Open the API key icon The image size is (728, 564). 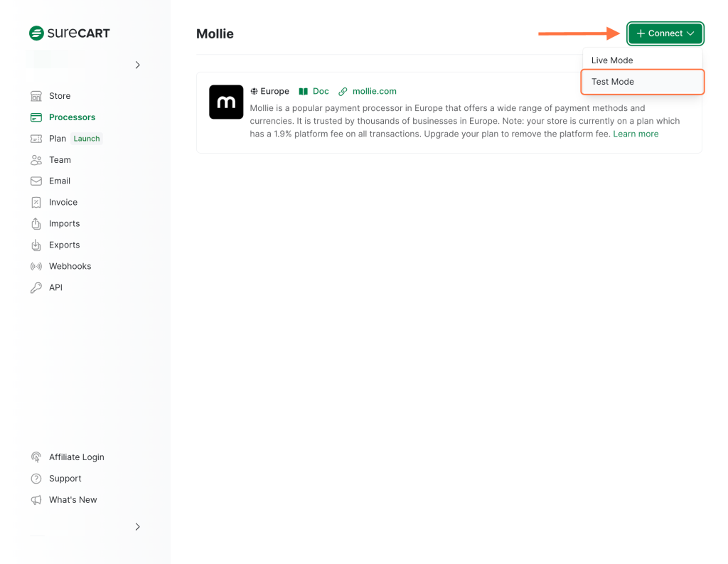[x=36, y=287]
